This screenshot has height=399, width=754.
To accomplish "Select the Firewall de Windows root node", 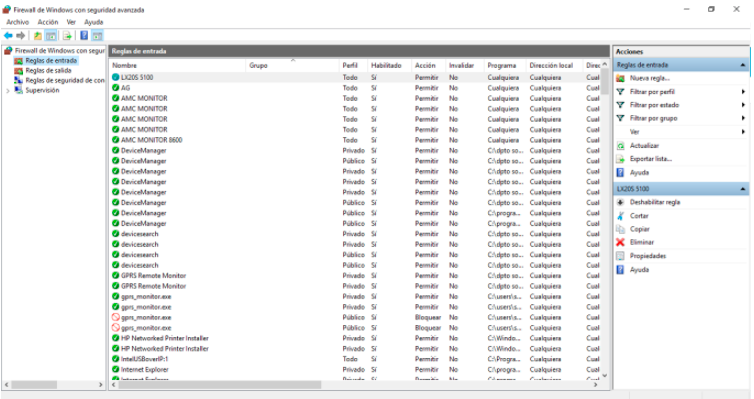I will [60, 50].
